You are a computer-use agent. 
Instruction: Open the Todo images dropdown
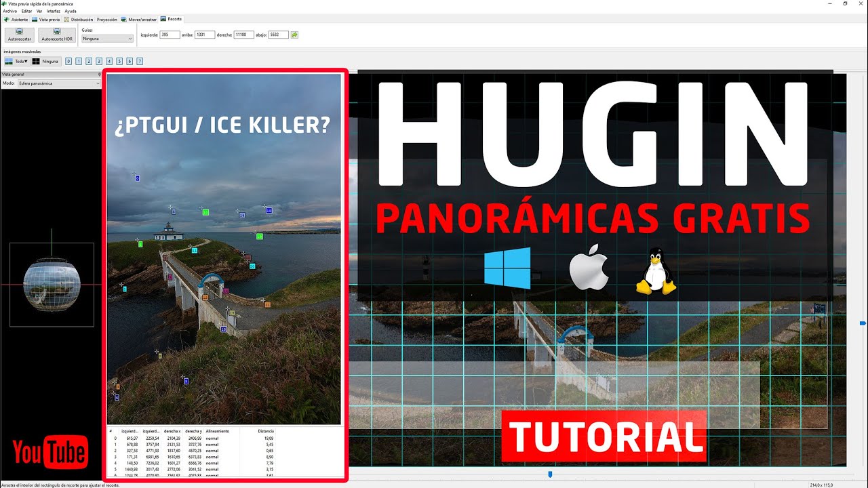(x=16, y=61)
